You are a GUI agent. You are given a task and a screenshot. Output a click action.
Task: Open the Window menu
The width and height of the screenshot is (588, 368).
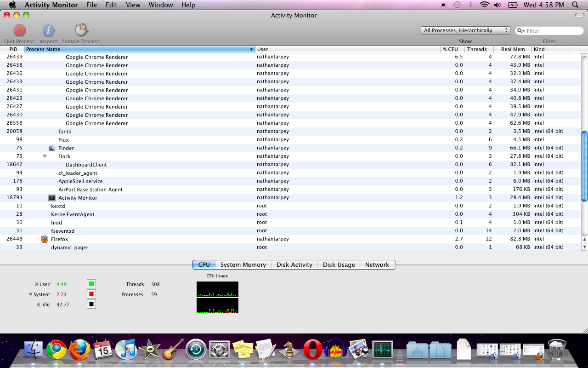pyautogui.click(x=161, y=5)
